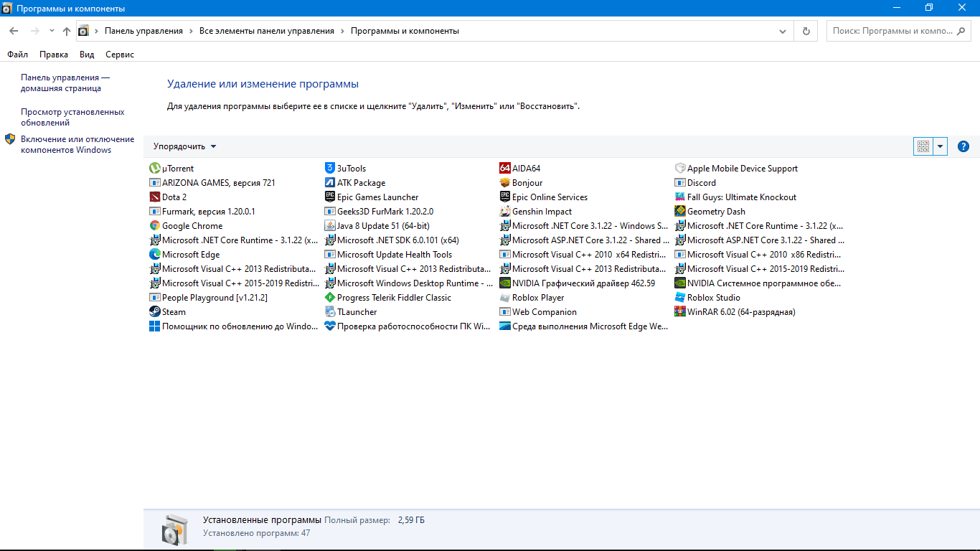Click the Discord icon

[680, 183]
